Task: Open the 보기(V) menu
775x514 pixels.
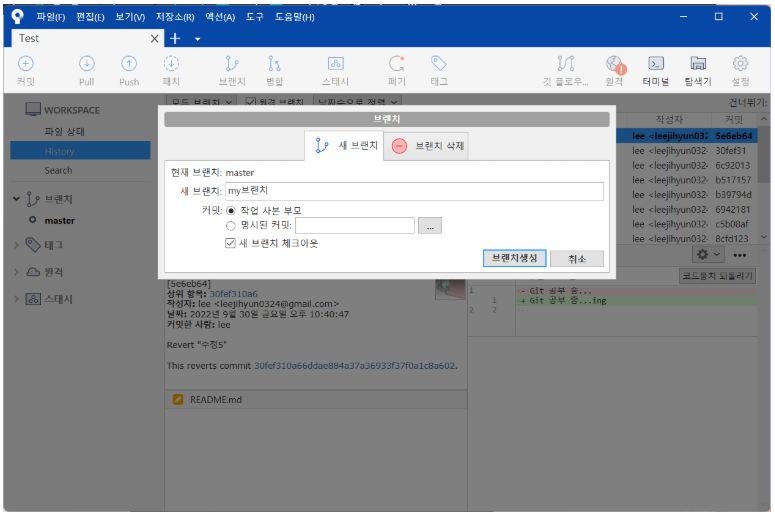Action: point(130,17)
